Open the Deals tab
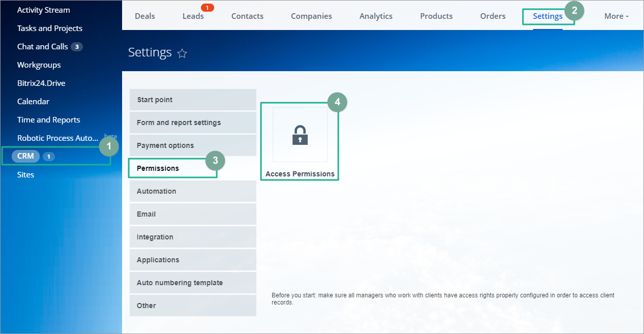 [145, 16]
